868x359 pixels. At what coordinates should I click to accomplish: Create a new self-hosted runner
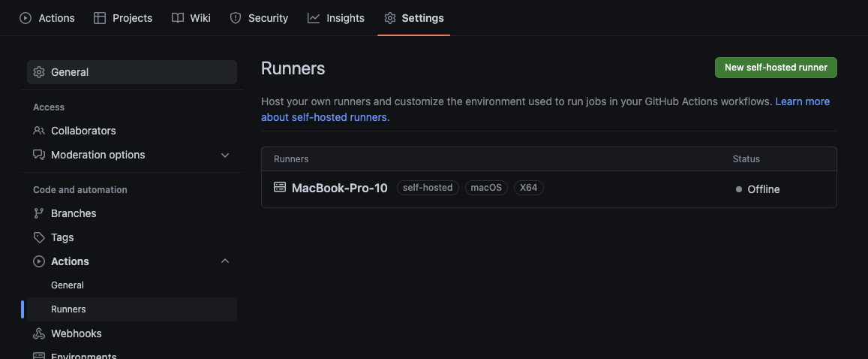(x=776, y=68)
